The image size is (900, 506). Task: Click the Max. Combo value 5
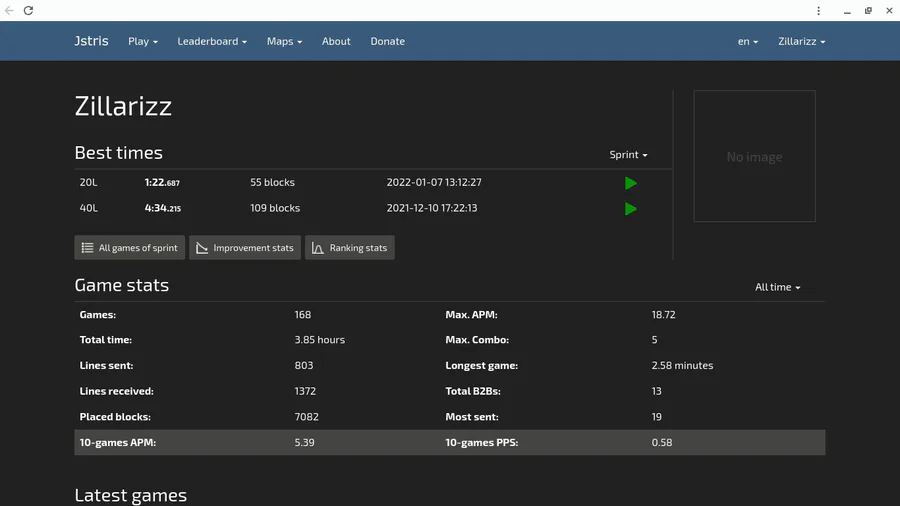pos(654,340)
